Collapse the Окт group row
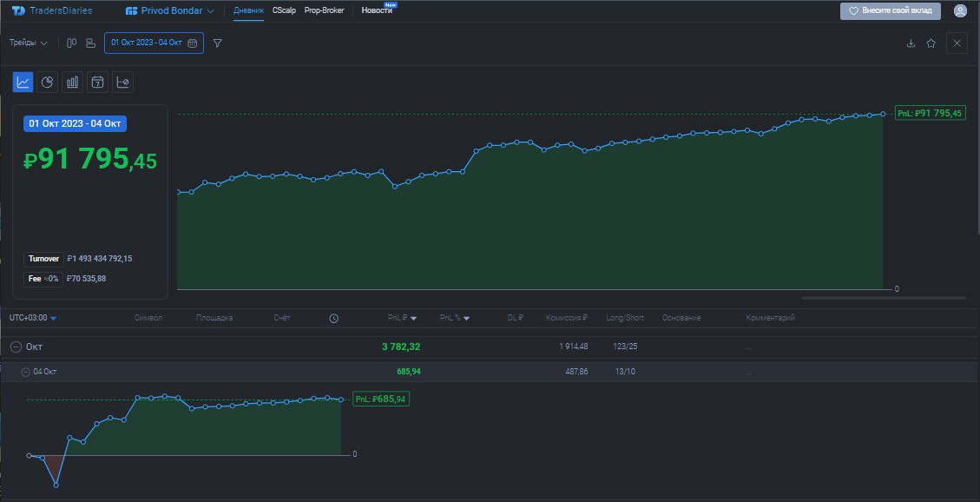Screen dimensions: 980x502 (17, 346)
